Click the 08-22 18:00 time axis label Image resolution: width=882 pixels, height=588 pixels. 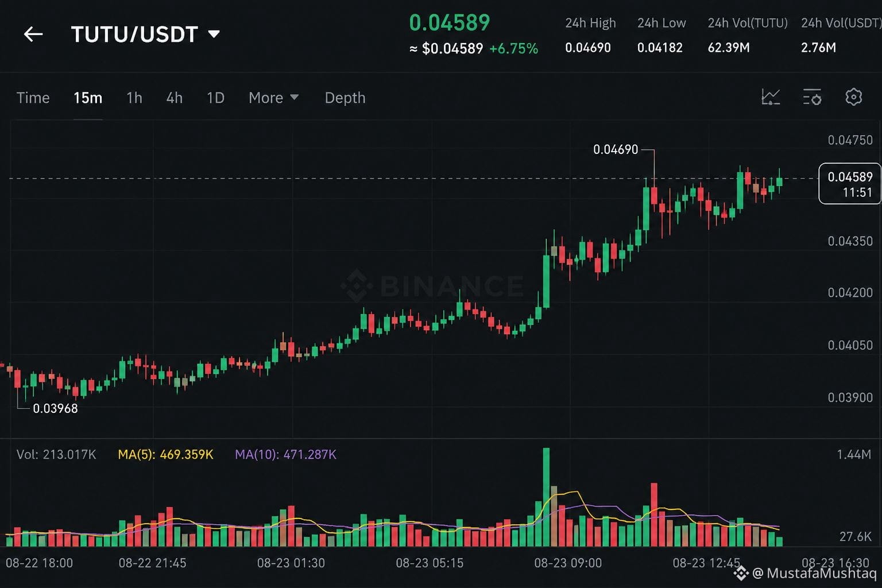39,563
